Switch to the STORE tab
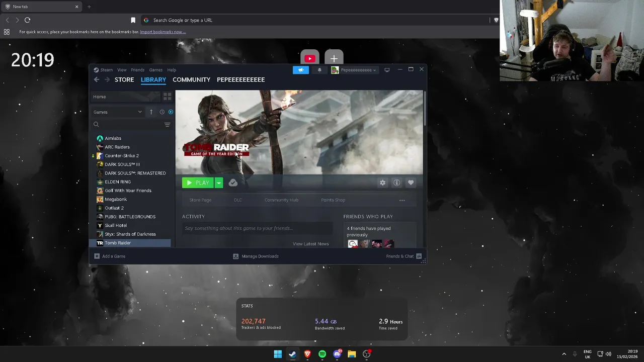 (124, 80)
